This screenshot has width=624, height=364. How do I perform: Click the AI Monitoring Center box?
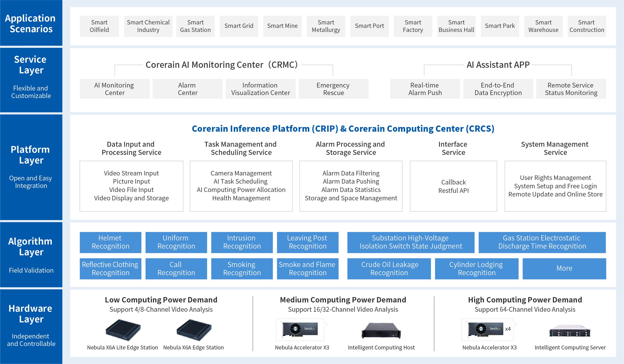(114, 89)
